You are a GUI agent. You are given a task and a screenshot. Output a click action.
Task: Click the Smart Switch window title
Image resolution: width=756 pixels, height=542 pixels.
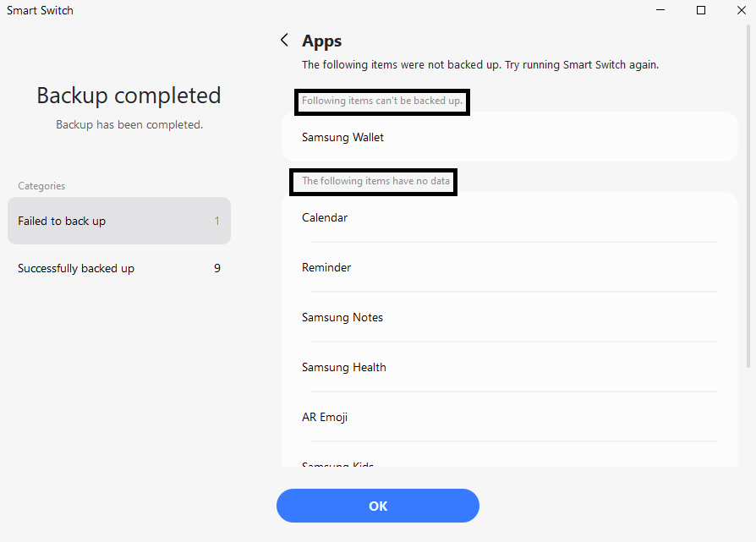[x=40, y=11]
